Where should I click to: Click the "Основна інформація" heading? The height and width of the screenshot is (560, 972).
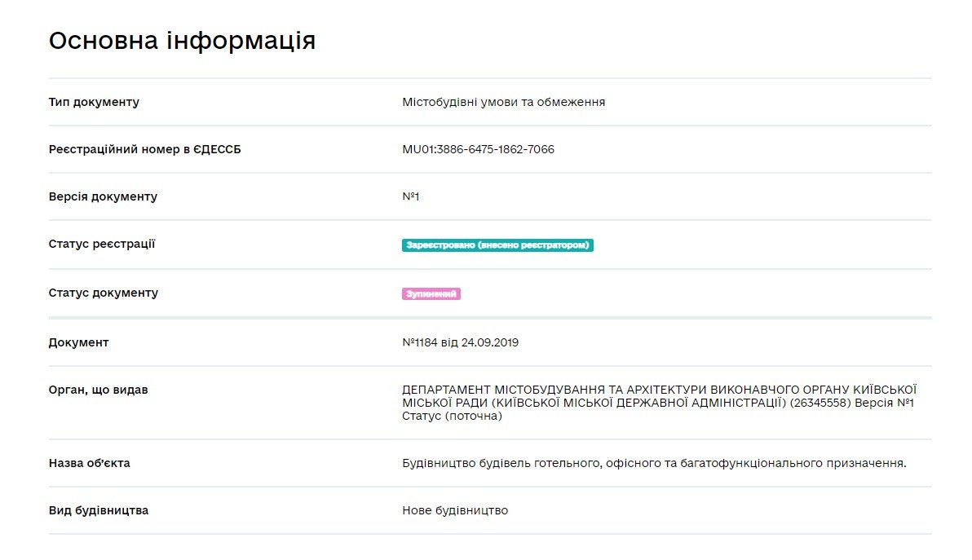[182, 41]
